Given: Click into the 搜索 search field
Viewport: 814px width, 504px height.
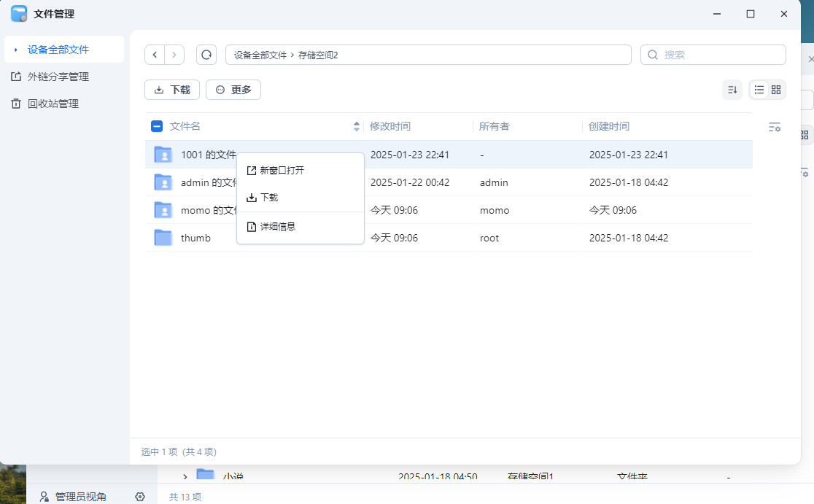Looking at the screenshot, I should [713, 55].
